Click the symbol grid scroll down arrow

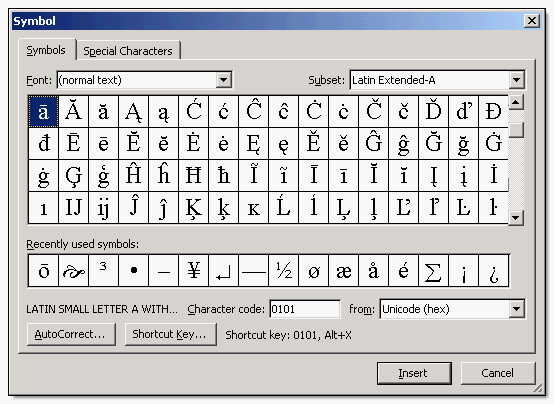pos(516,218)
